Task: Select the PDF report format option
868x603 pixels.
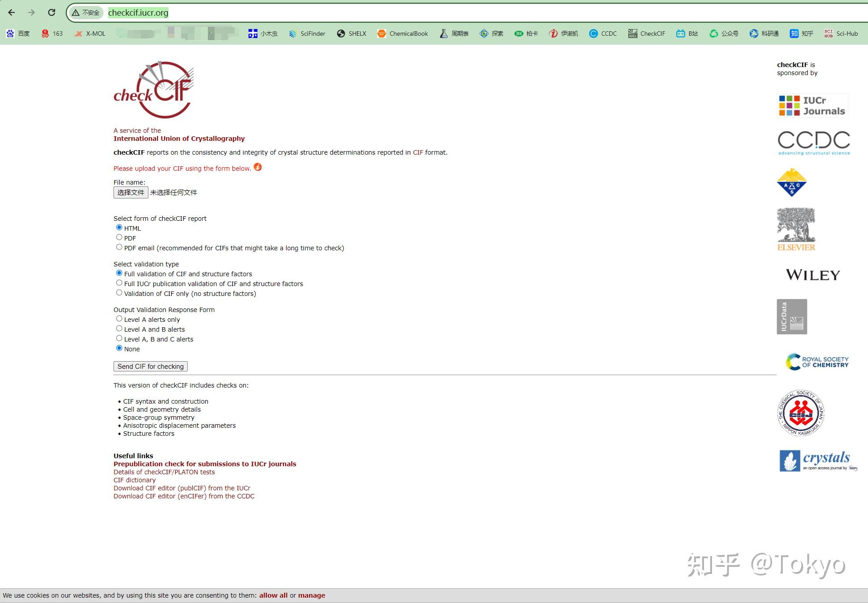Action: [119, 237]
